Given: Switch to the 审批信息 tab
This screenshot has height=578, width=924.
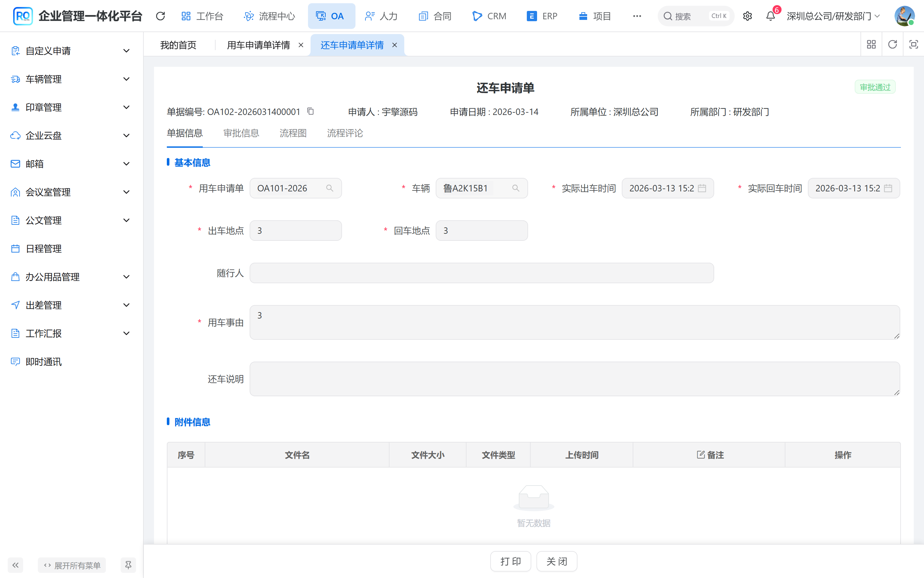Looking at the screenshot, I should click(x=241, y=133).
